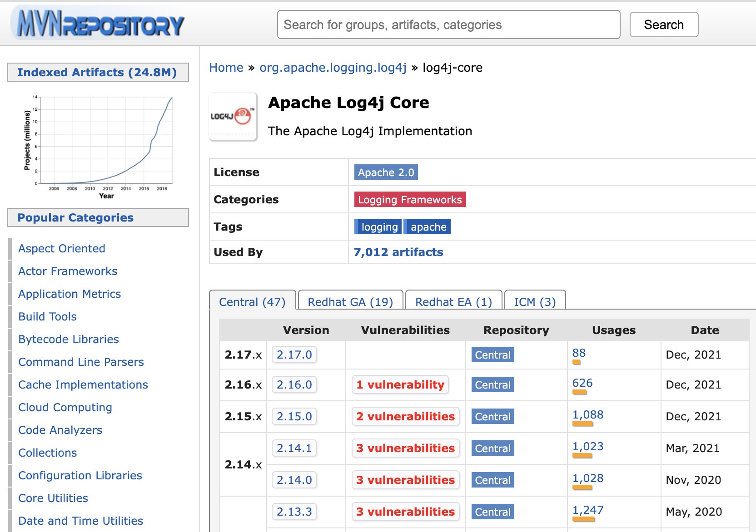Open the 1,028 usages link
Screen dimensions: 756x532
pos(588,478)
